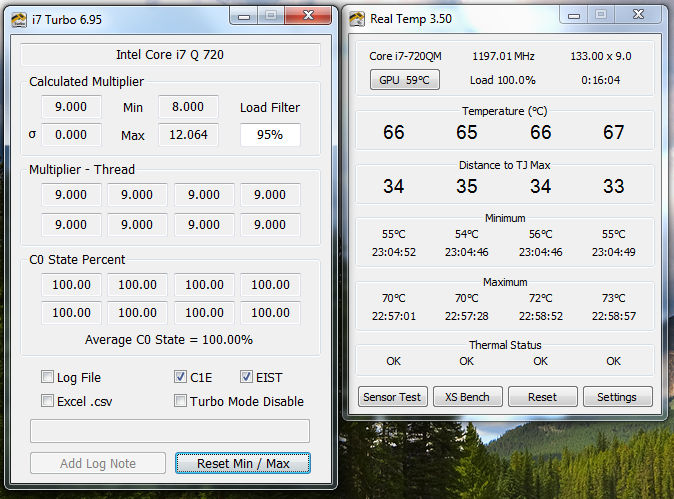This screenshot has width=674, height=499.
Task: Enable the Excel .csv checkbox
Action: pyautogui.click(x=47, y=401)
